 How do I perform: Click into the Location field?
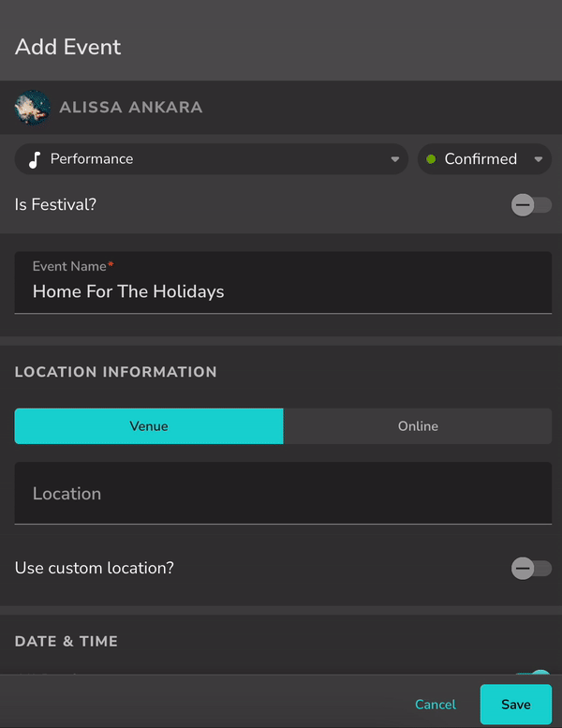pos(283,494)
